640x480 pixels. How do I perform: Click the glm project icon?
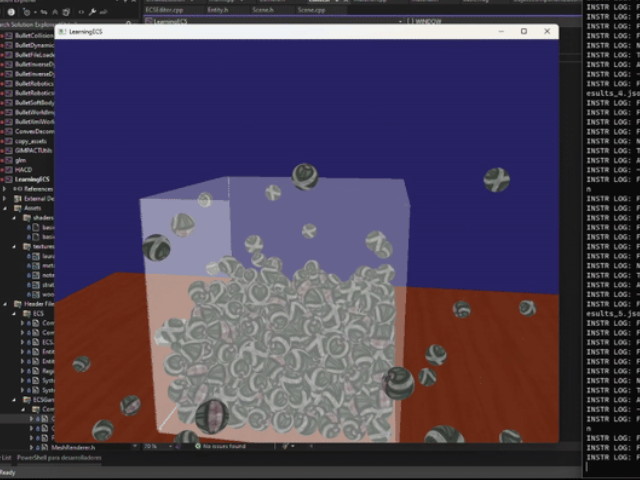[x=8, y=160]
